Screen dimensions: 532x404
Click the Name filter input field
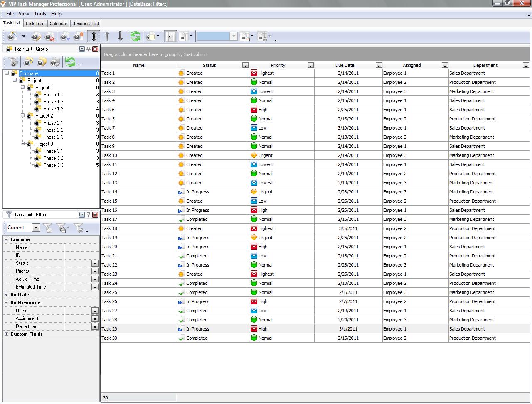[x=81, y=247]
